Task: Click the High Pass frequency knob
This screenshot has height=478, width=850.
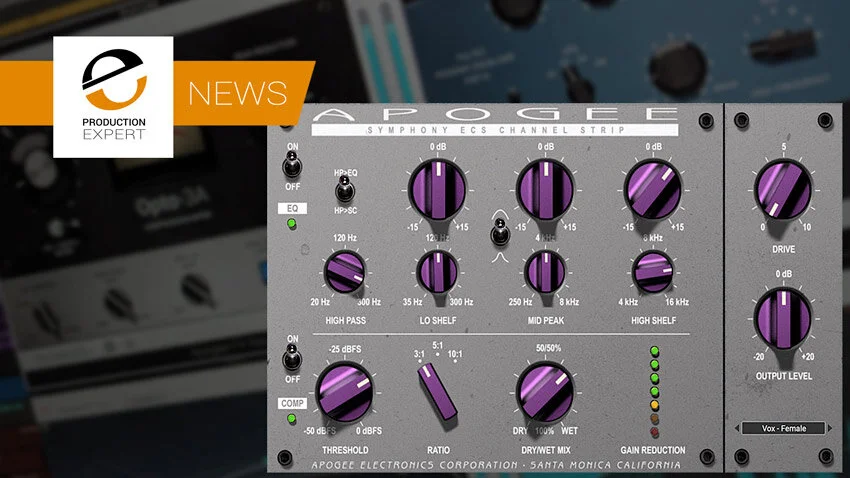Action: tap(344, 272)
